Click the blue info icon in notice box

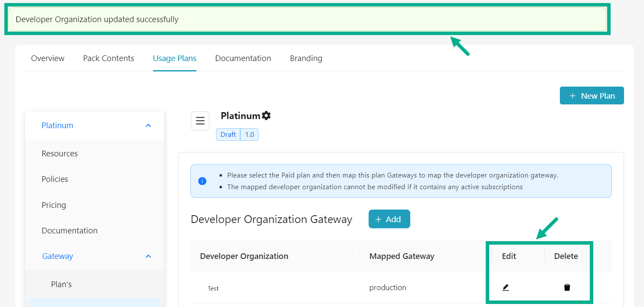click(x=202, y=181)
